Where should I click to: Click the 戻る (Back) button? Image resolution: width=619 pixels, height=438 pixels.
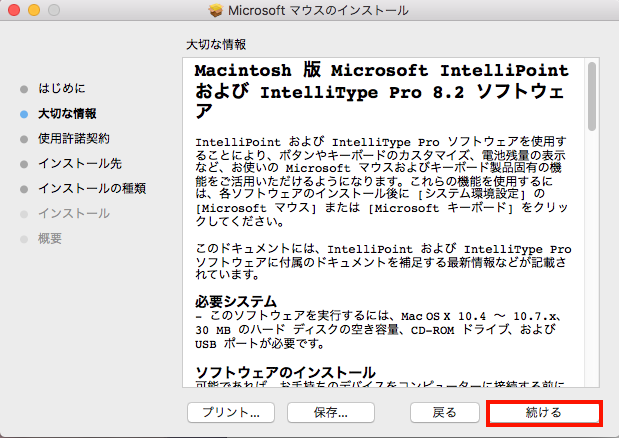(x=445, y=413)
